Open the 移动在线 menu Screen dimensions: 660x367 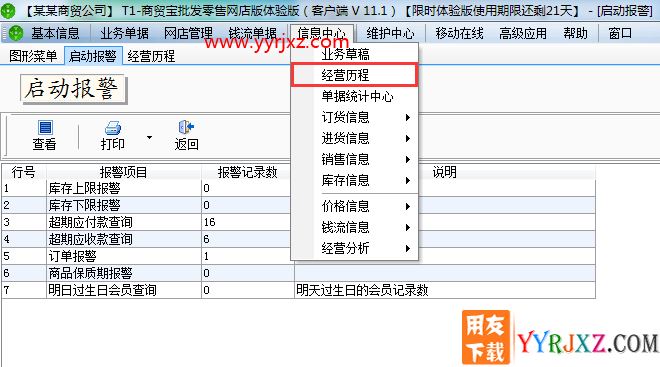[x=459, y=33]
